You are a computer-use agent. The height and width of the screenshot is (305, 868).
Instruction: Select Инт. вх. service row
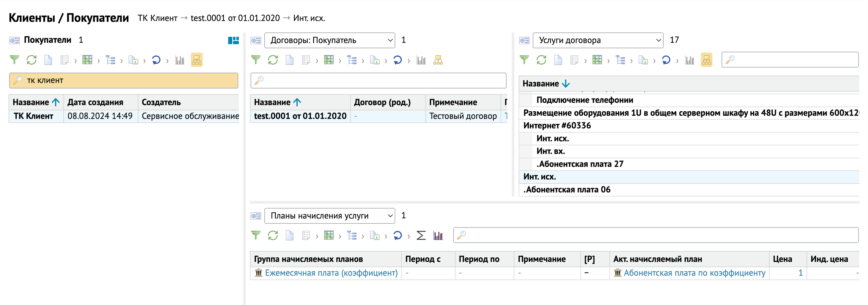(689, 151)
